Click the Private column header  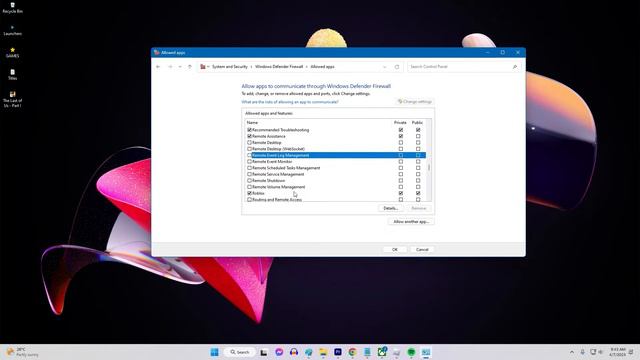(400, 122)
